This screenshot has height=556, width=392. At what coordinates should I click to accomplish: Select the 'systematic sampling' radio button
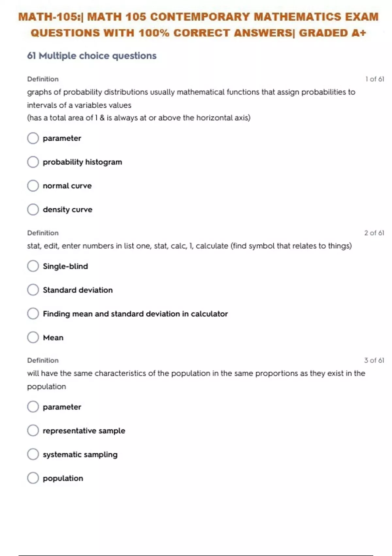click(x=33, y=454)
